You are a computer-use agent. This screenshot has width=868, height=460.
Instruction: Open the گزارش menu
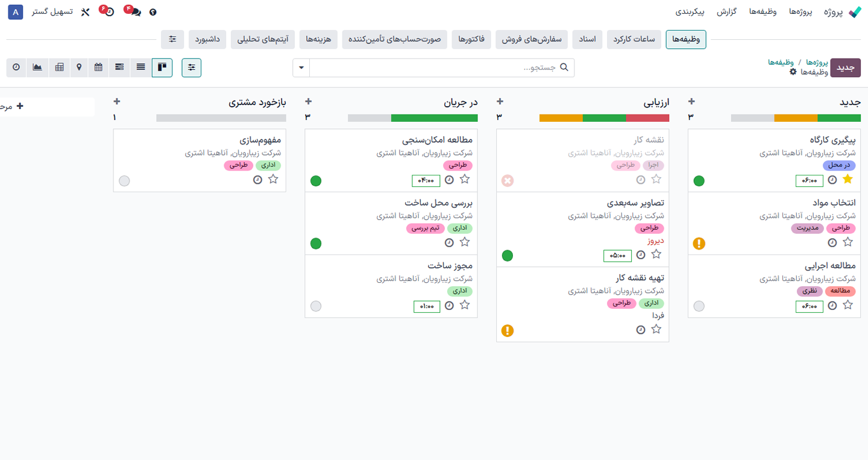click(x=727, y=11)
